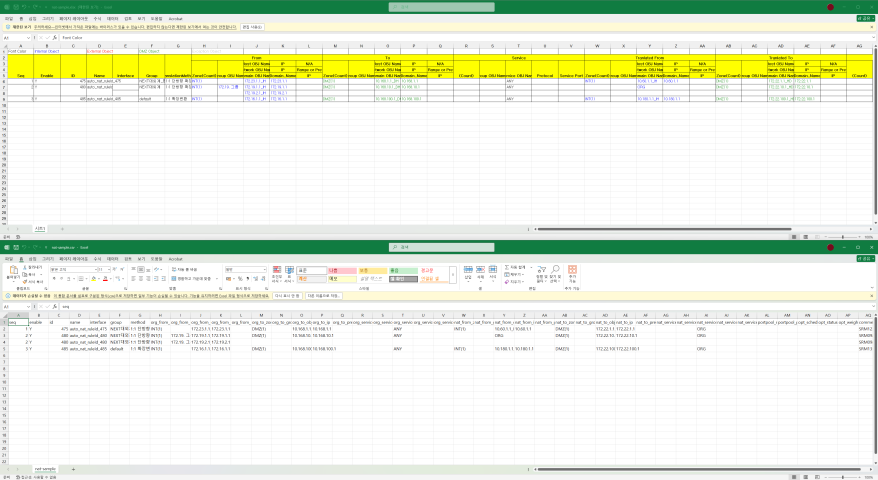Click the Save icon in the lower window title bar
878x480 pixels.
click(x=16, y=247)
